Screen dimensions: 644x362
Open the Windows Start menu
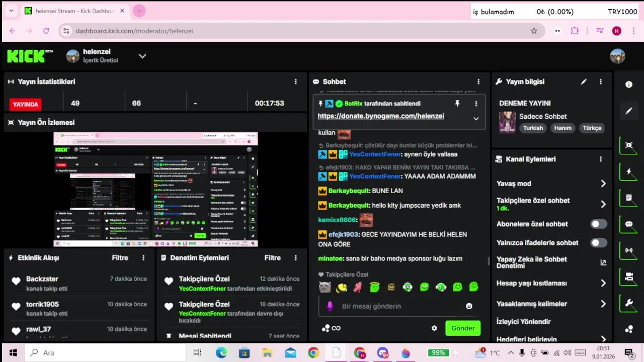tap(13, 352)
